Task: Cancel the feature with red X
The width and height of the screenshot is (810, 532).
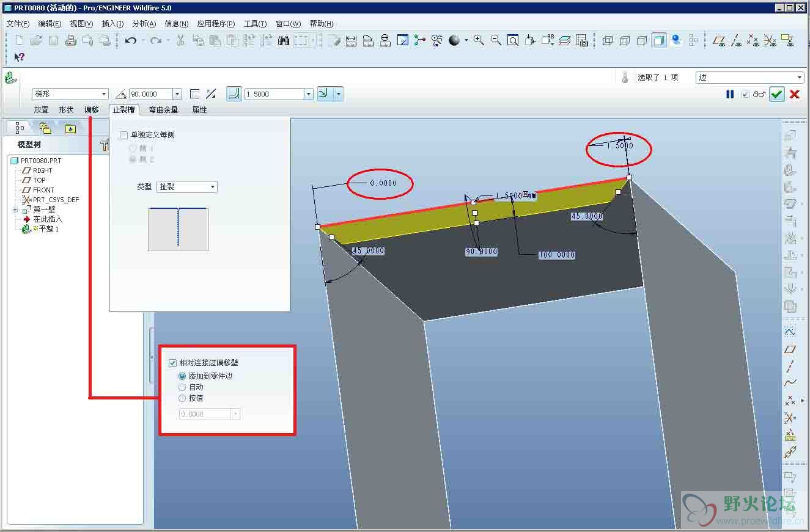Action: (x=795, y=94)
